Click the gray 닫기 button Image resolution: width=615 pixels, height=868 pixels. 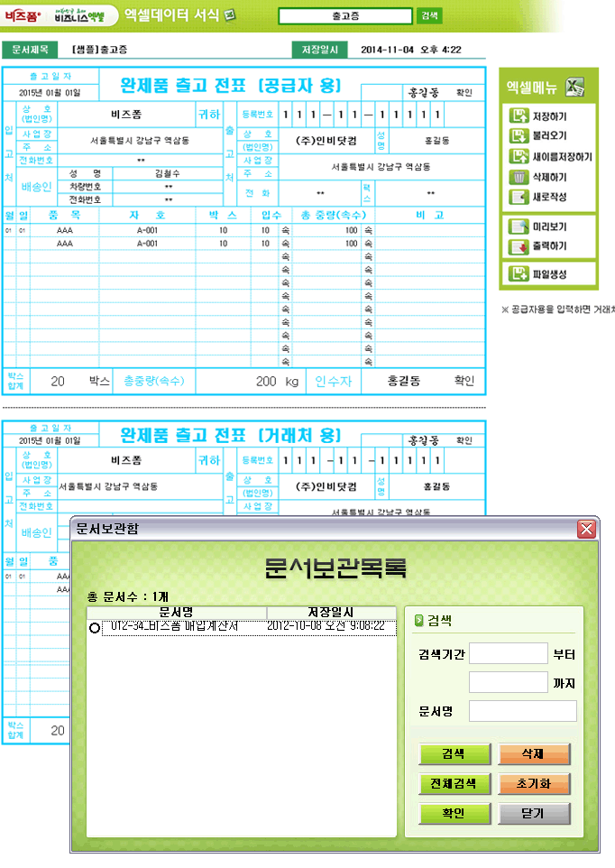click(x=534, y=813)
